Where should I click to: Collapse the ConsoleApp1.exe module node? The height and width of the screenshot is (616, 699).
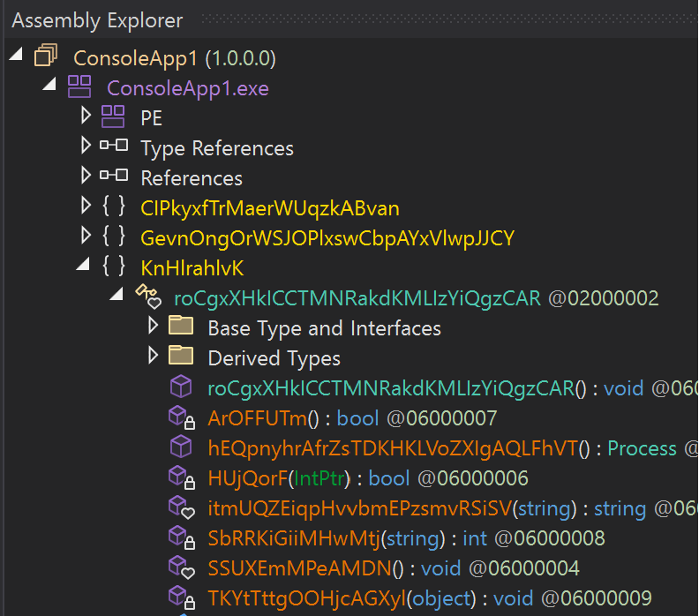pyautogui.click(x=49, y=86)
